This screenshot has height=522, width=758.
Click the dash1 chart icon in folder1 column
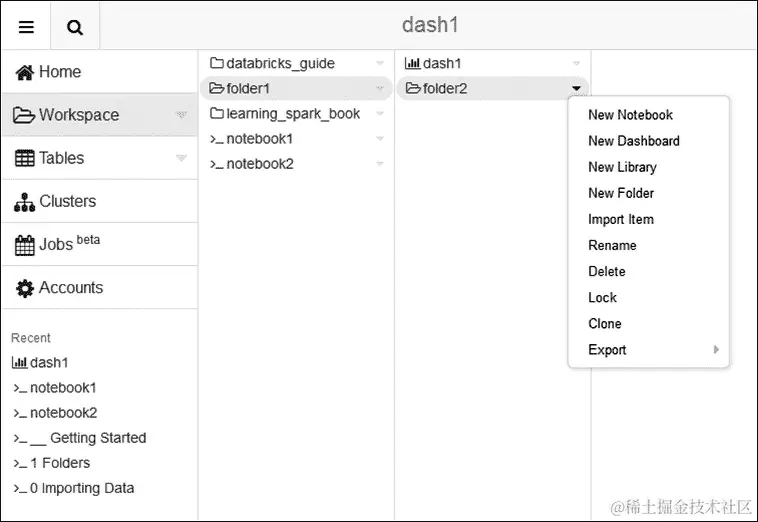(x=413, y=63)
